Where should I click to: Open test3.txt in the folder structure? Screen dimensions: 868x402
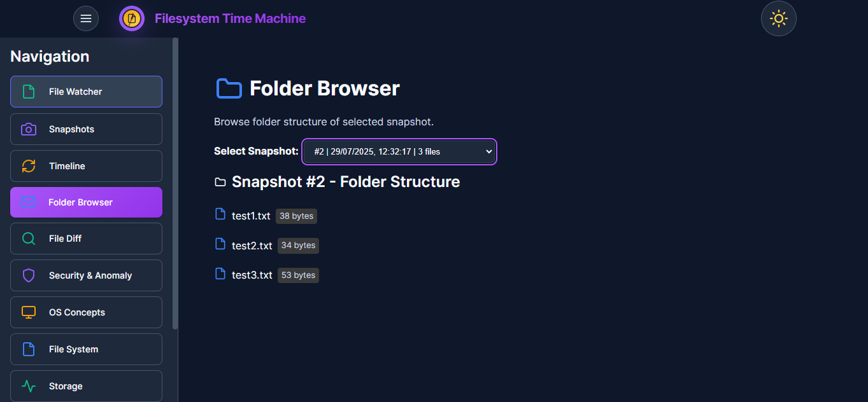pos(252,275)
